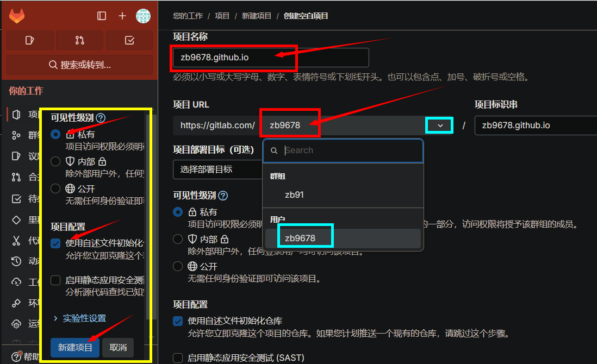
Task: Select 私有 radio in the main form
Action: pyautogui.click(x=177, y=212)
